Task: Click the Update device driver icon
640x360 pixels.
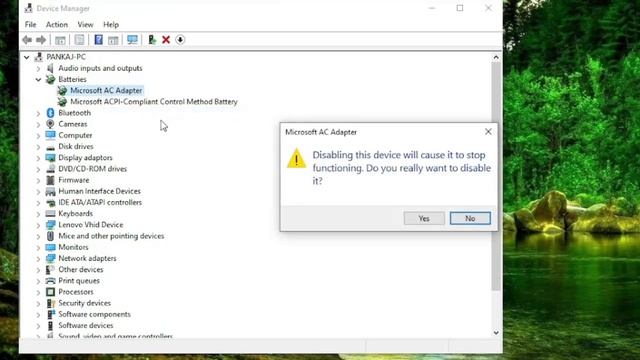Action: [152, 40]
